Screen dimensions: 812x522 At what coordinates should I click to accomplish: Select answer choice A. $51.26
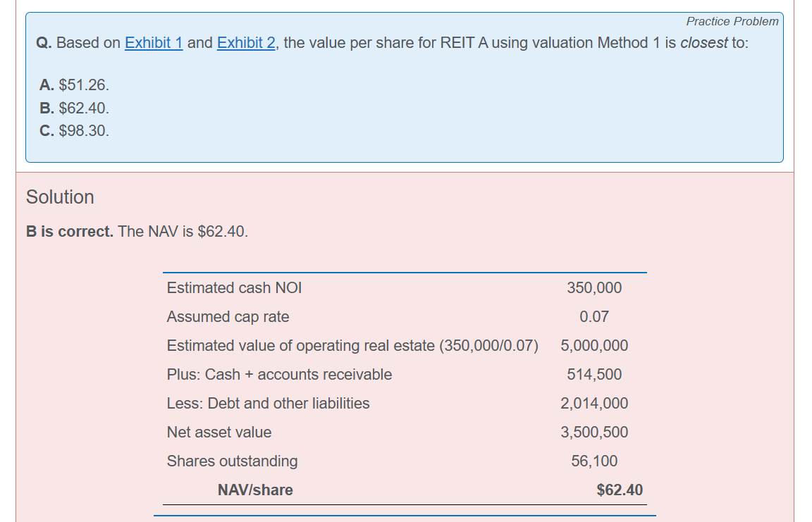coord(75,85)
